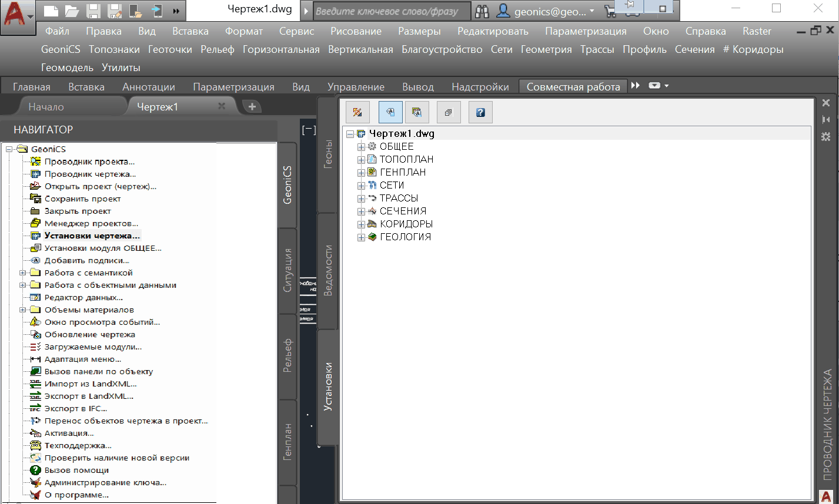Add a new drawing tab with plus button
This screenshot has width=839, height=504.
tap(252, 106)
